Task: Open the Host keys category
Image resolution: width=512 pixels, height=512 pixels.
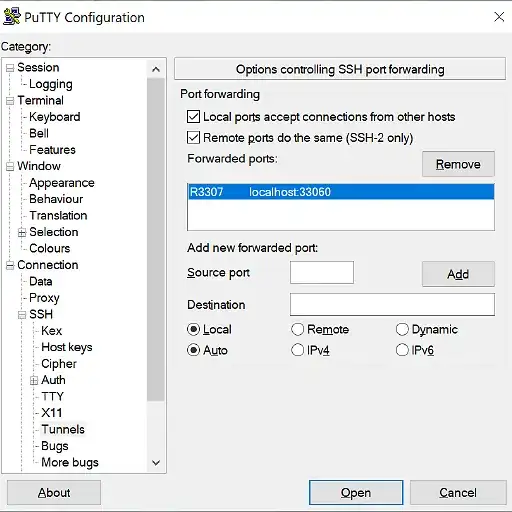Action: coord(67,347)
